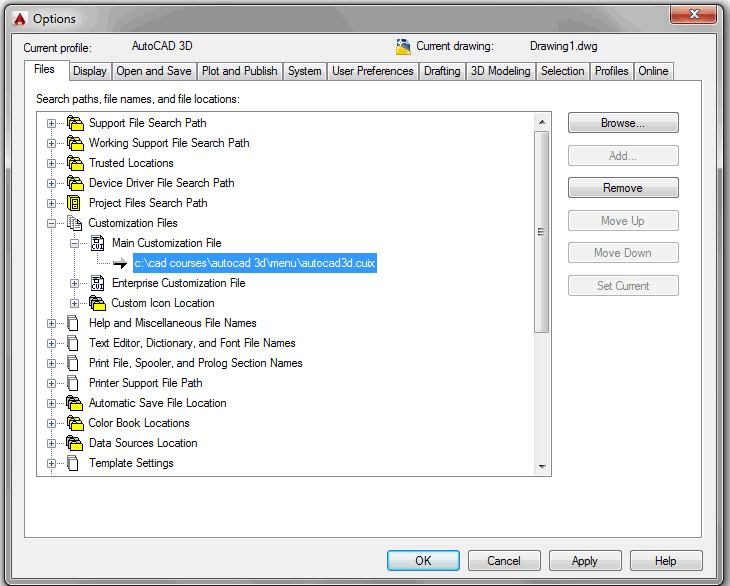Expand the Trusted Locations tree node
This screenshot has width=730, height=586.
52,163
